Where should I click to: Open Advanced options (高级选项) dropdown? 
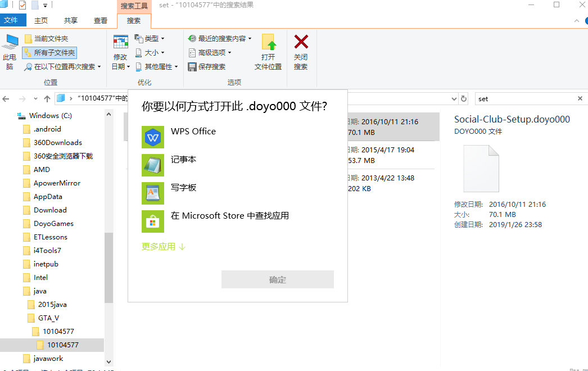pyautogui.click(x=210, y=52)
